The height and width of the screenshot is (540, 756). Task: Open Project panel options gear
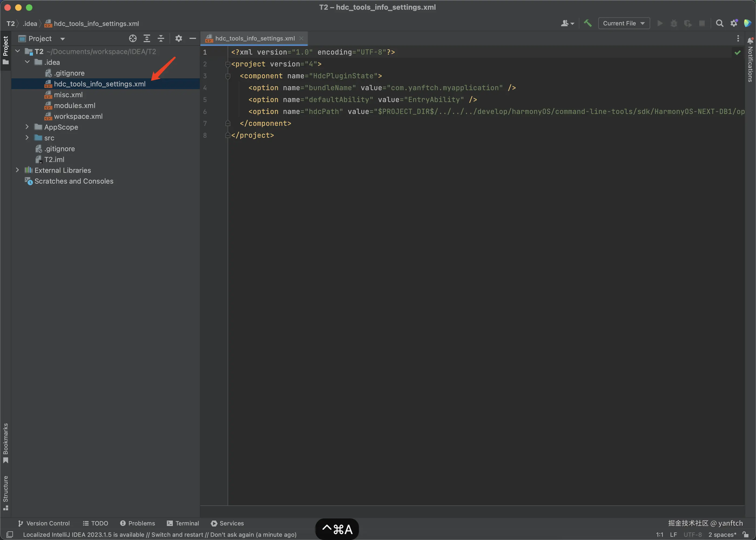tap(178, 39)
